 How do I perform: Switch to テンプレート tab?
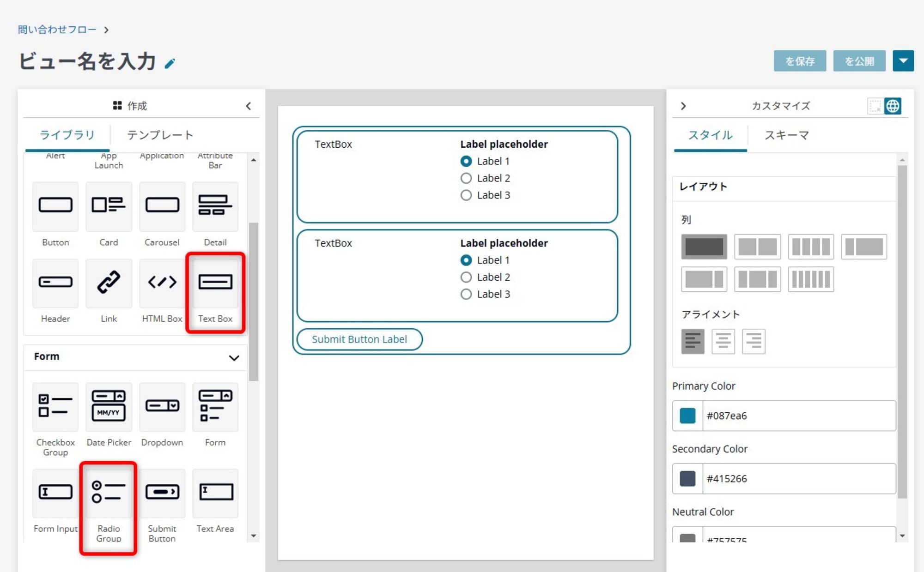pos(160,134)
